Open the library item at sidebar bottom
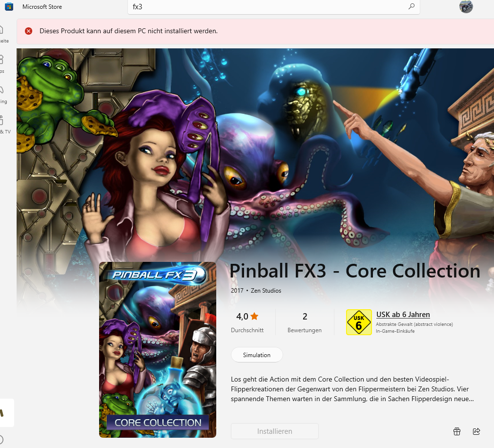 pyautogui.click(x=6, y=413)
